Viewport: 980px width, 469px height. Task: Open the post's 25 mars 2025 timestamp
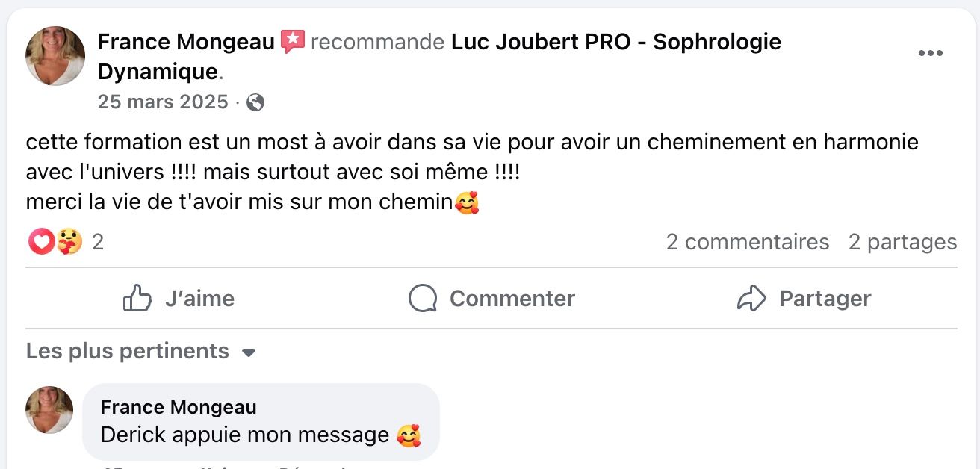pos(163,102)
